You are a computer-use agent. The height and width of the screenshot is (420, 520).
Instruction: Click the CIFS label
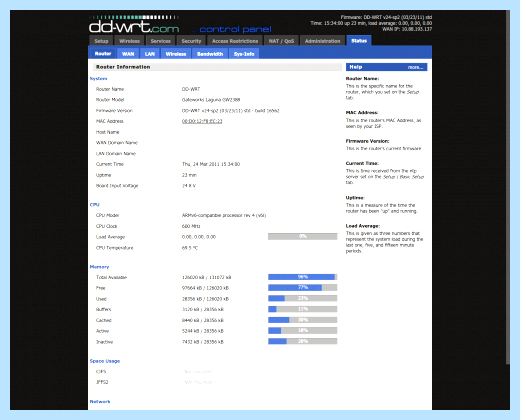(x=101, y=371)
